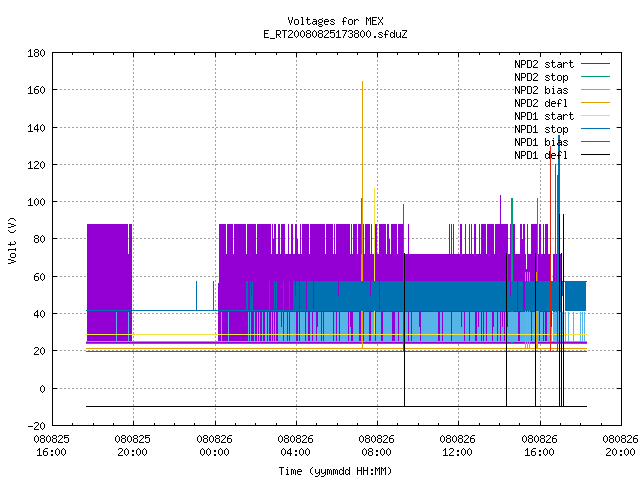This screenshot has width=640, height=480.
Task: Click the orange NPD2 defl legend line
Action: [595, 102]
